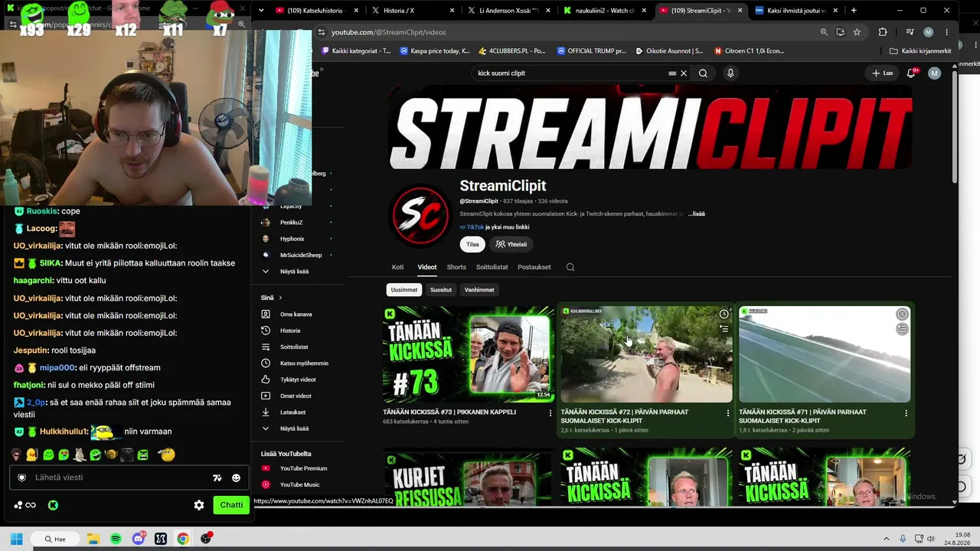Open Tänään Kickissä #73 video thumbnail
Viewport: 980px width, 551px height.
[x=469, y=354]
